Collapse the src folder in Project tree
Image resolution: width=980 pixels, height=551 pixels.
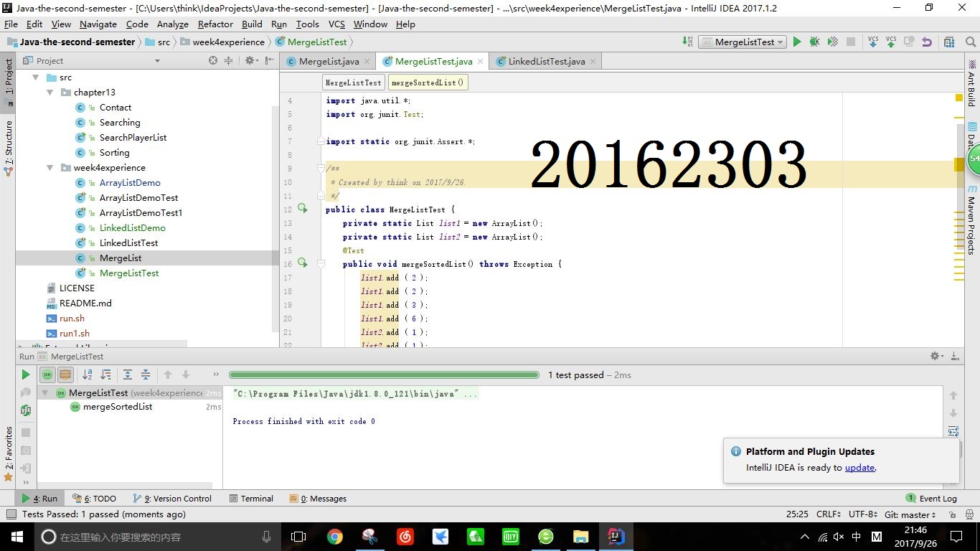coord(36,77)
